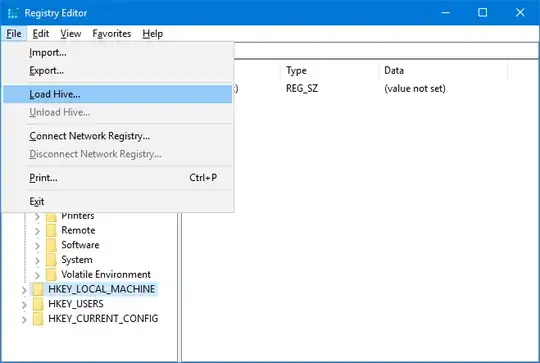540x363 pixels.
Task: Open the File menu
Action: click(x=14, y=34)
